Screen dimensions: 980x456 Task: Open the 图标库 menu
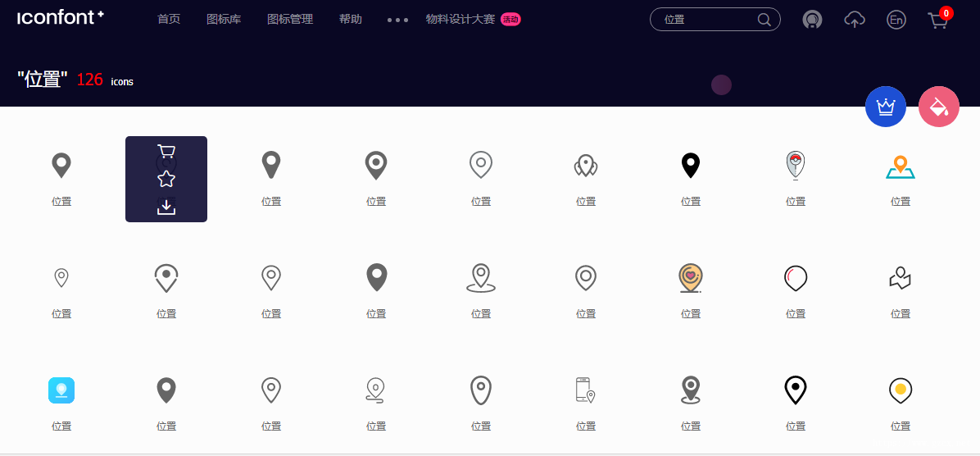[224, 20]
